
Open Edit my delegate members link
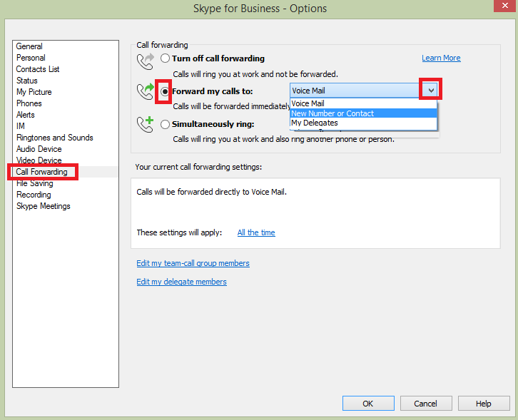(x=181, y=282)
